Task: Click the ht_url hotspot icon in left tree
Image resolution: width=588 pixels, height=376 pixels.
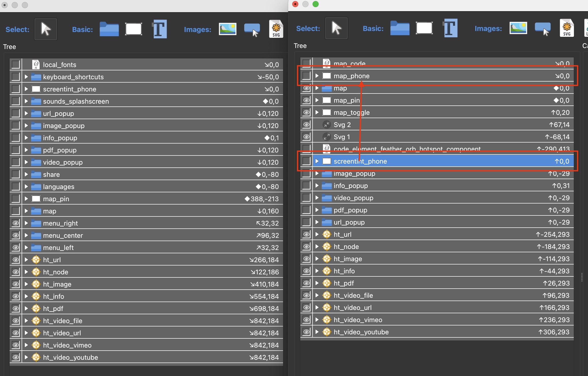Action: coord(36,260)
